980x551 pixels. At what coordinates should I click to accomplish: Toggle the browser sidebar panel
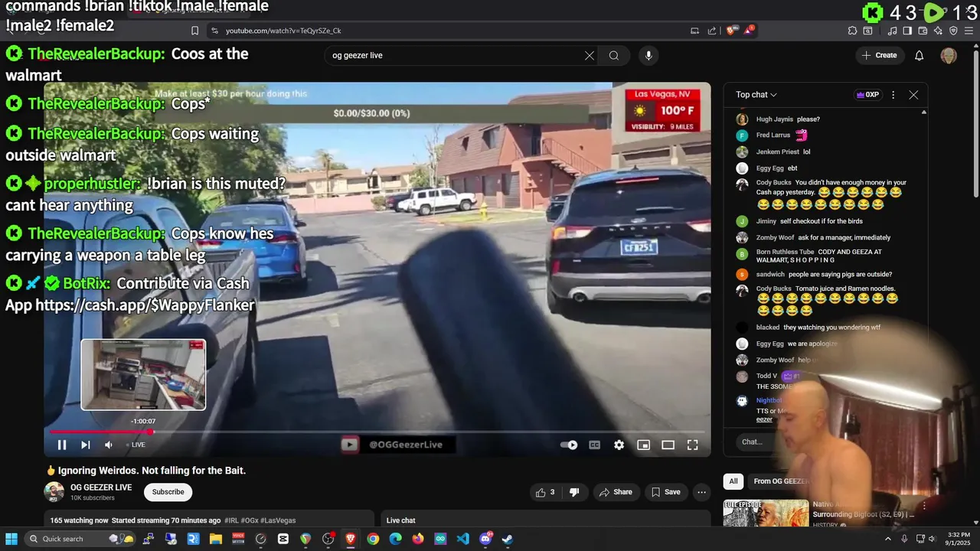pyautogui.click(x=907, y=31)
